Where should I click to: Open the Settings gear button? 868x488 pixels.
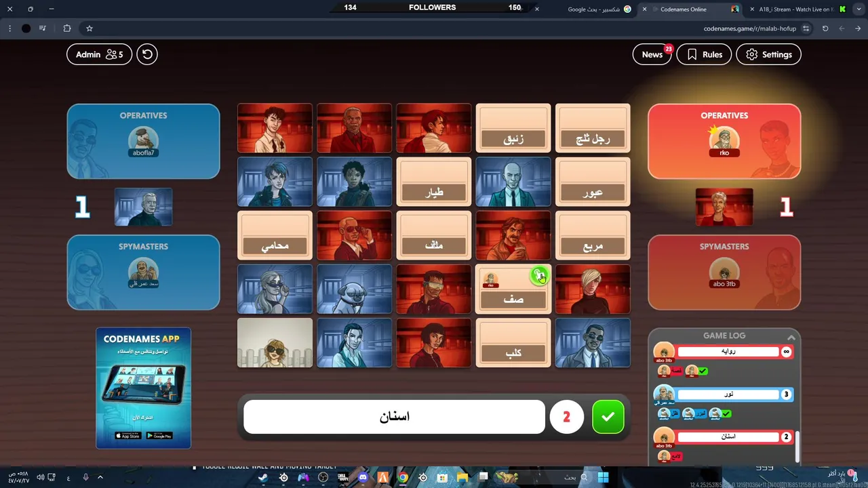(769, 54)
